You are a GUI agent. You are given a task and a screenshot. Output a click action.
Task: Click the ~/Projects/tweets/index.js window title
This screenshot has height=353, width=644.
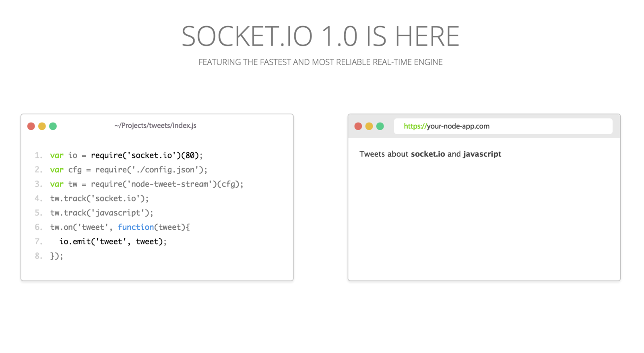tap(155, 126)
